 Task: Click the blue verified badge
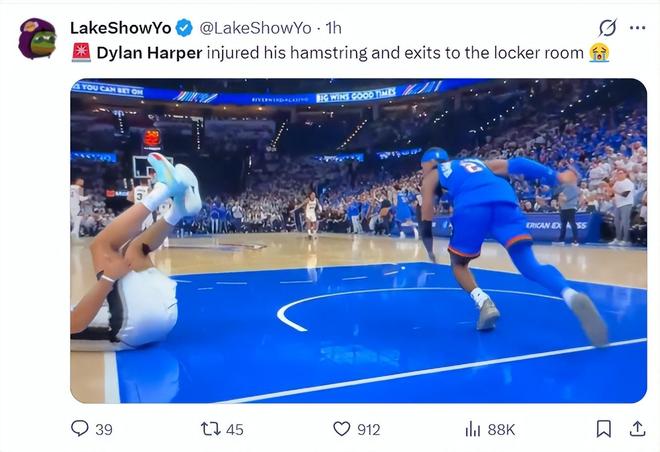(x=184, y=28)
